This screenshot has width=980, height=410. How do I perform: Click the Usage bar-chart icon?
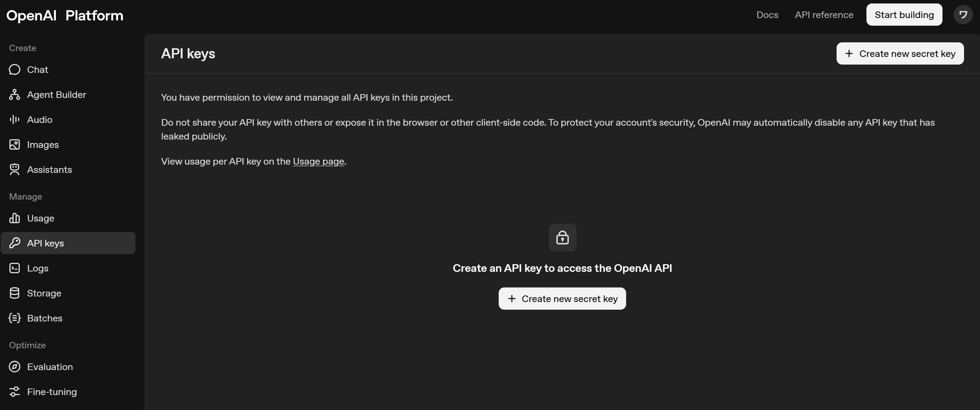15,218
